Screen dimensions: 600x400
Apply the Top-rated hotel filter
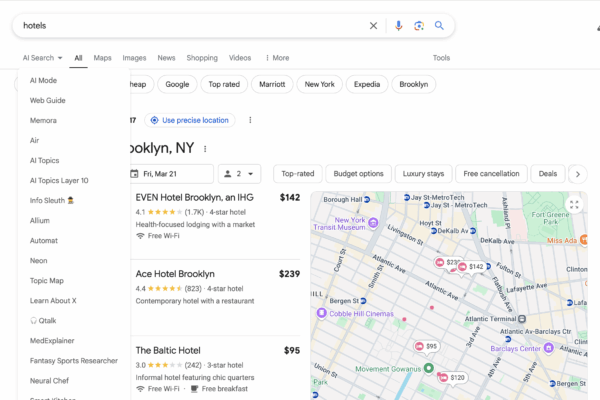pos(298,174)
